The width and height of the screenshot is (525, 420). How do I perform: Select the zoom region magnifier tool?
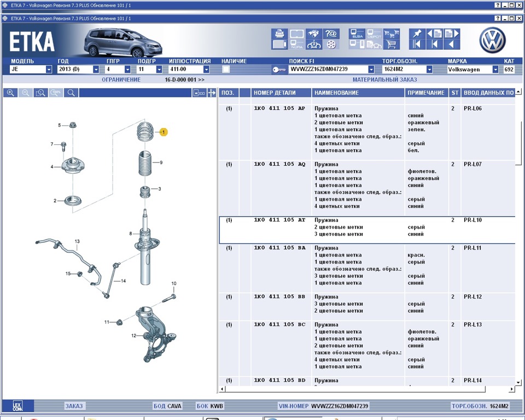pyautogui.click(x=41, y=93)
